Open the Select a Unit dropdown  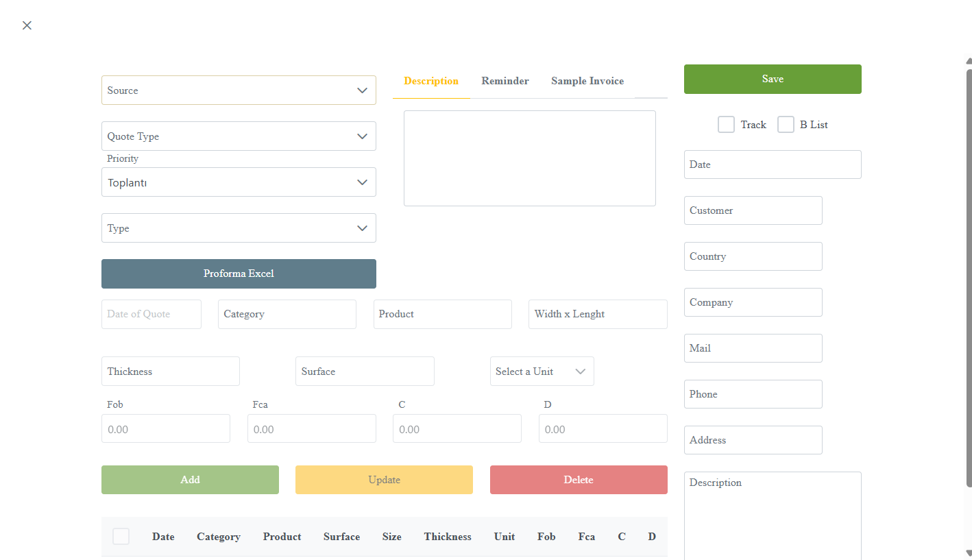coord(542,372)
